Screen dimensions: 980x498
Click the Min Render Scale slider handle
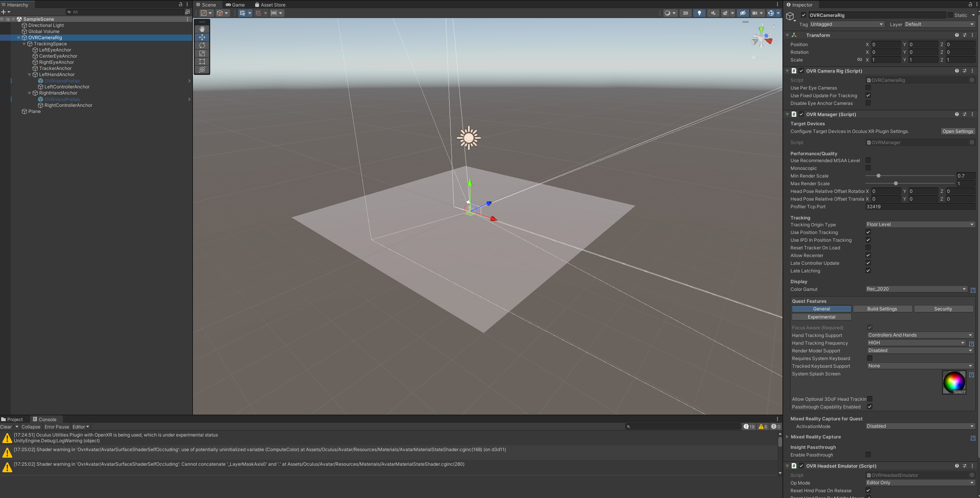pyautogui.click(x=878, y=176)
